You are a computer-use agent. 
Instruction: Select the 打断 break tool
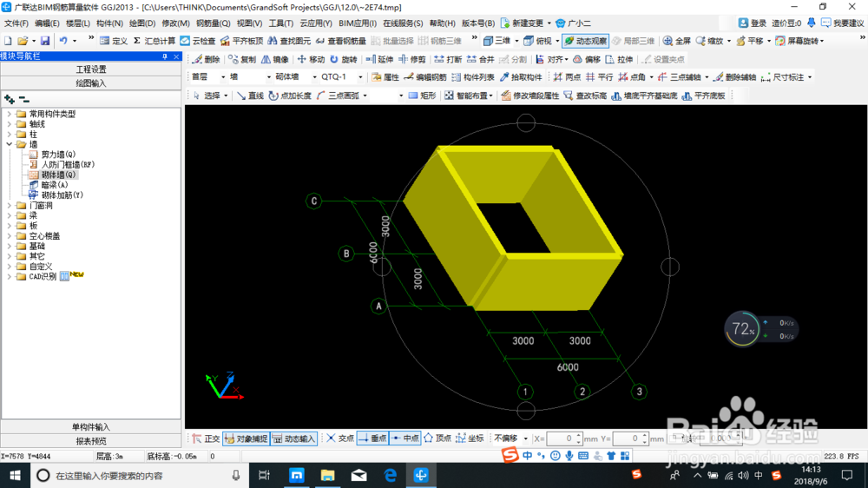(x=449, y=59)
